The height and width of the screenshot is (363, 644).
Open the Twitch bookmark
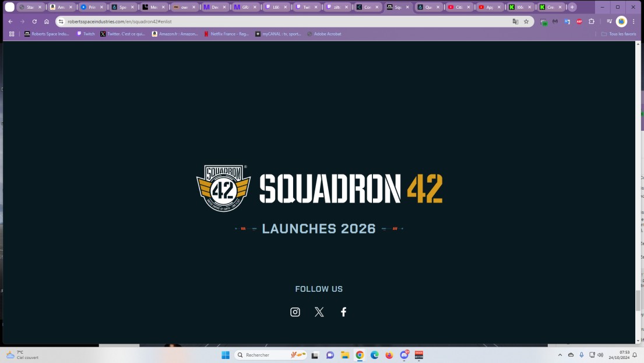click(86, 34)
